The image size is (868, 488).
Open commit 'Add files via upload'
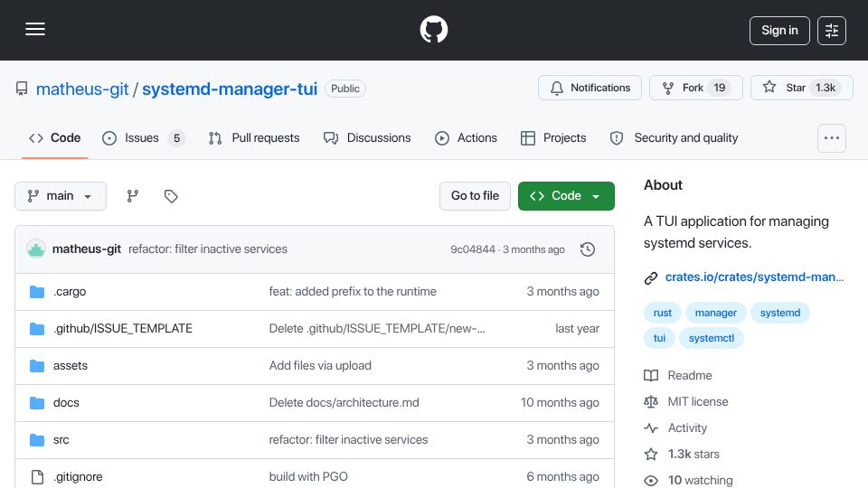pos(320,366)
